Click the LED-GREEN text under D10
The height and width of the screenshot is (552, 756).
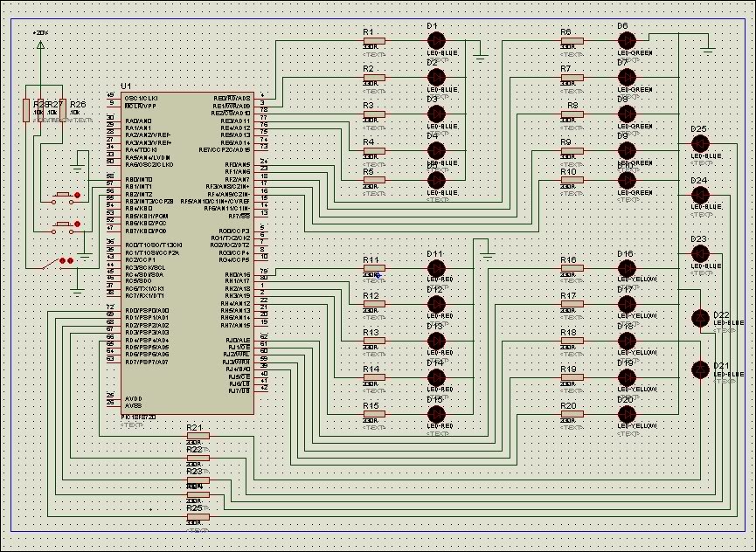pos(635,193)
